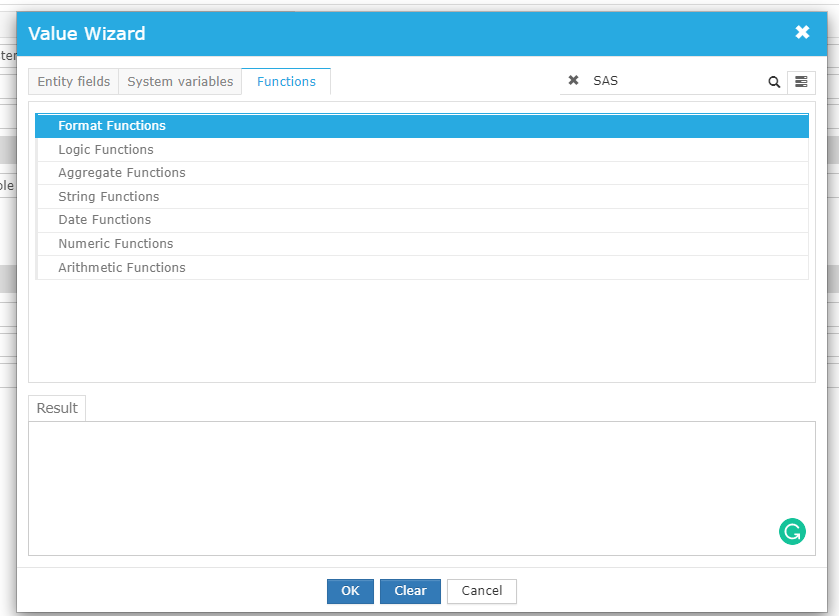Open the green Grammarly icon
This screenshot has height=616, width=839.
[x=792, y=532]
